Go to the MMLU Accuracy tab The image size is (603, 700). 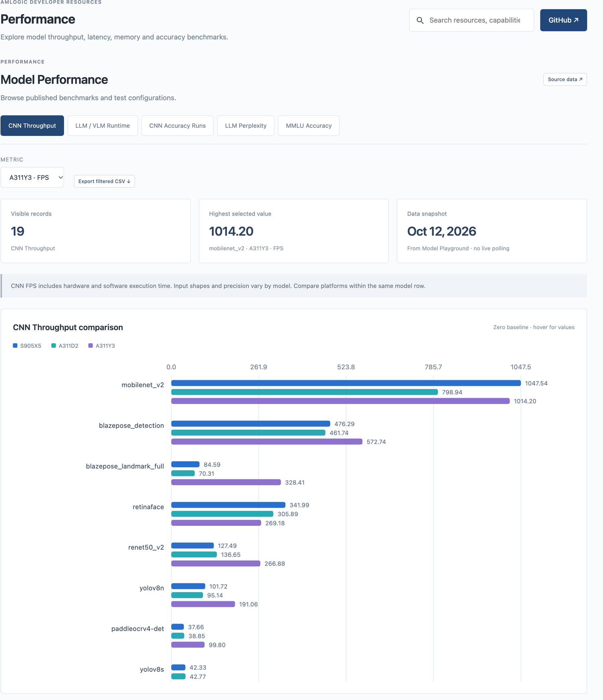tap(309, 126)
